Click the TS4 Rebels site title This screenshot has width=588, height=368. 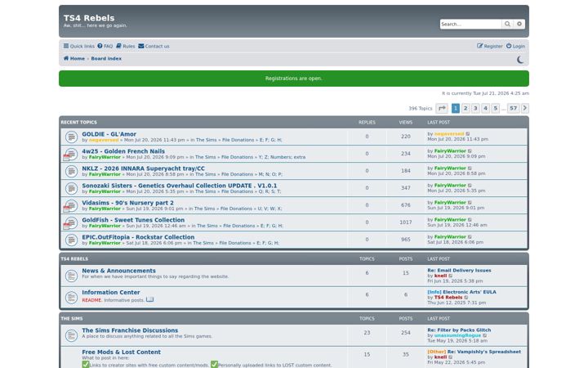click(89, 18)
